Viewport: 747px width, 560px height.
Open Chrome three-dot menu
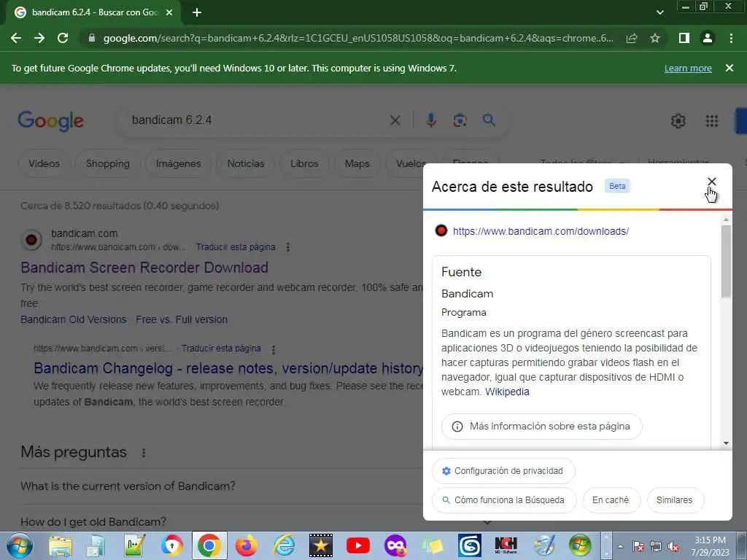731,38
